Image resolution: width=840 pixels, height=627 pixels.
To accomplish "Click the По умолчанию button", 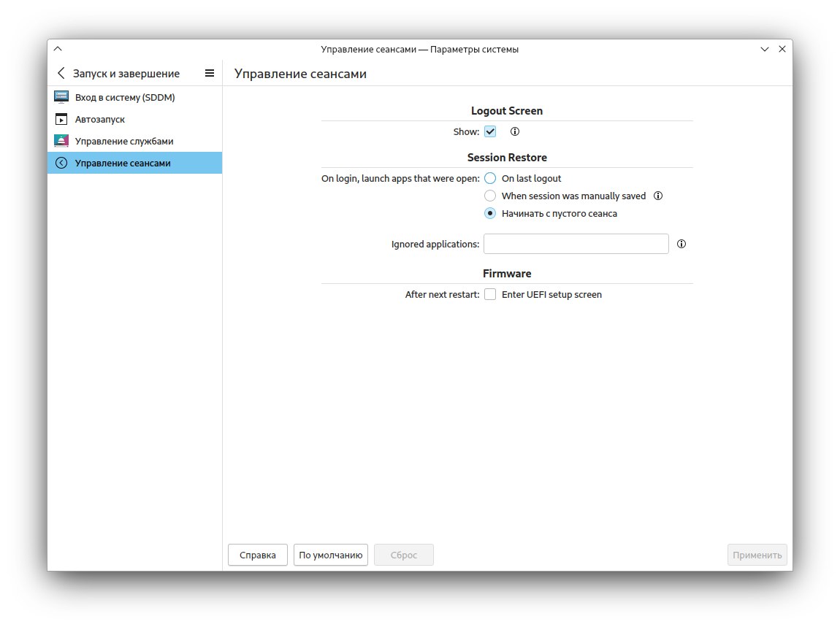I will (x=331, y=555).
